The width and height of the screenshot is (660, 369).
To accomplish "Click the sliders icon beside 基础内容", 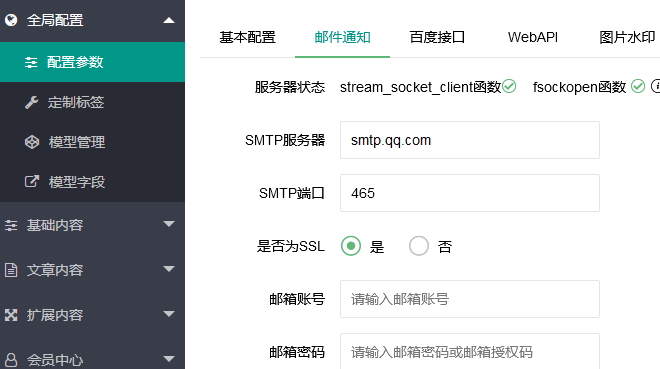I will pos(11,226).
